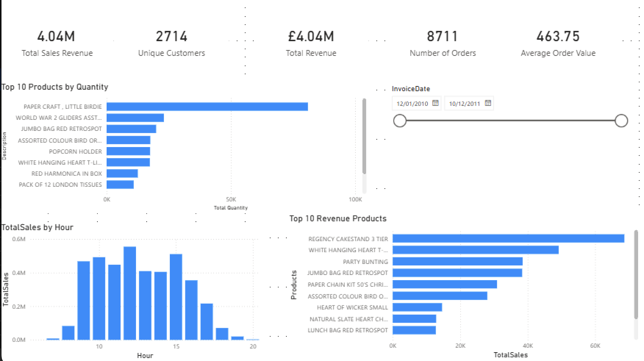
Task: Open the calendar icon for the start date
Action: 435,104
